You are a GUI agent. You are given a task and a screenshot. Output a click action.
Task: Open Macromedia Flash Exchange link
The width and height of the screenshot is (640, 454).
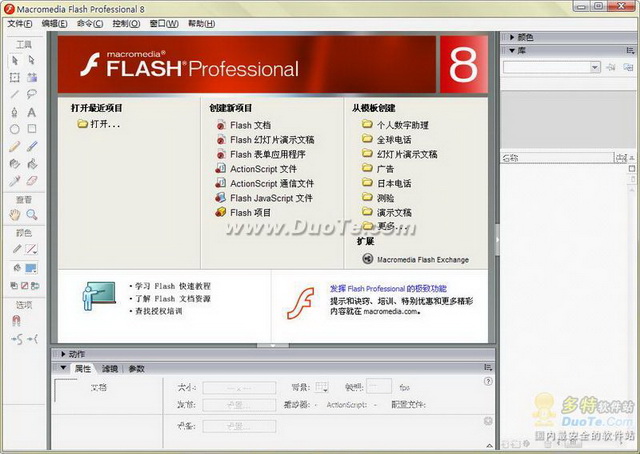(x=422, y=259)
